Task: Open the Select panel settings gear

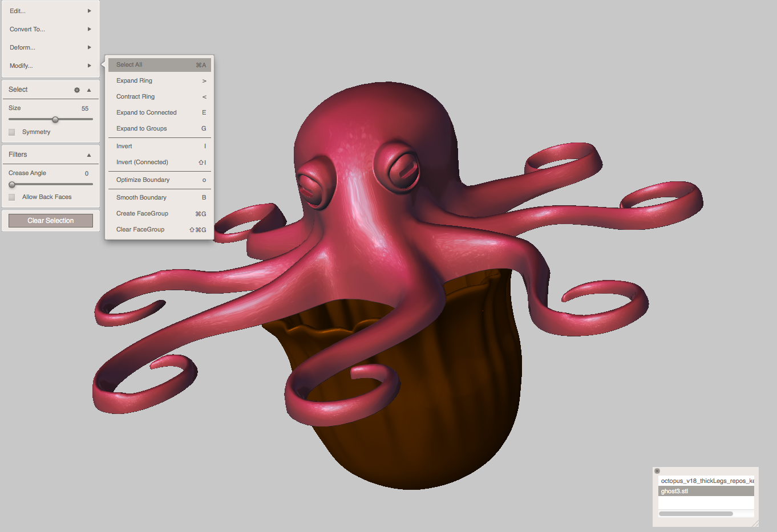Action: click(x=76, y=90)
